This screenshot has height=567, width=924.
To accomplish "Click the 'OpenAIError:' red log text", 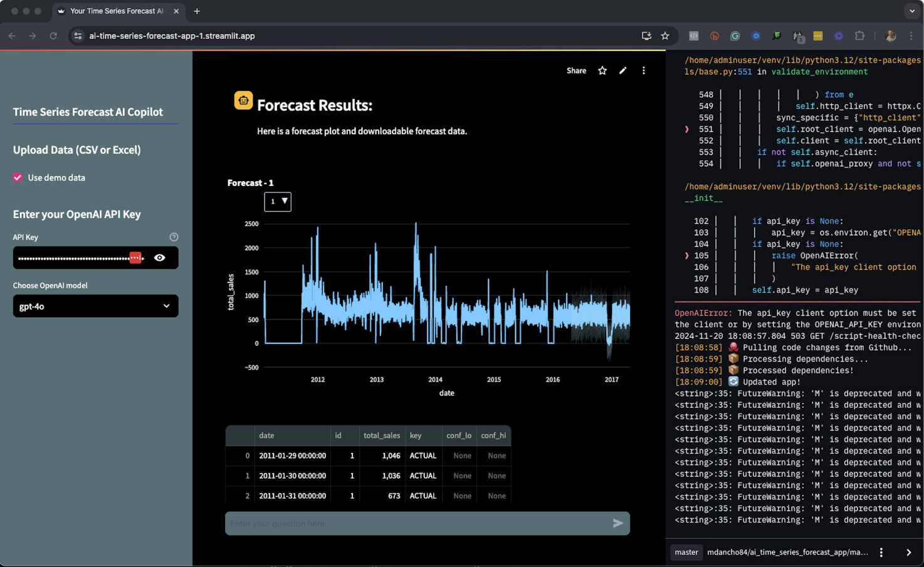I will [703, 313].
